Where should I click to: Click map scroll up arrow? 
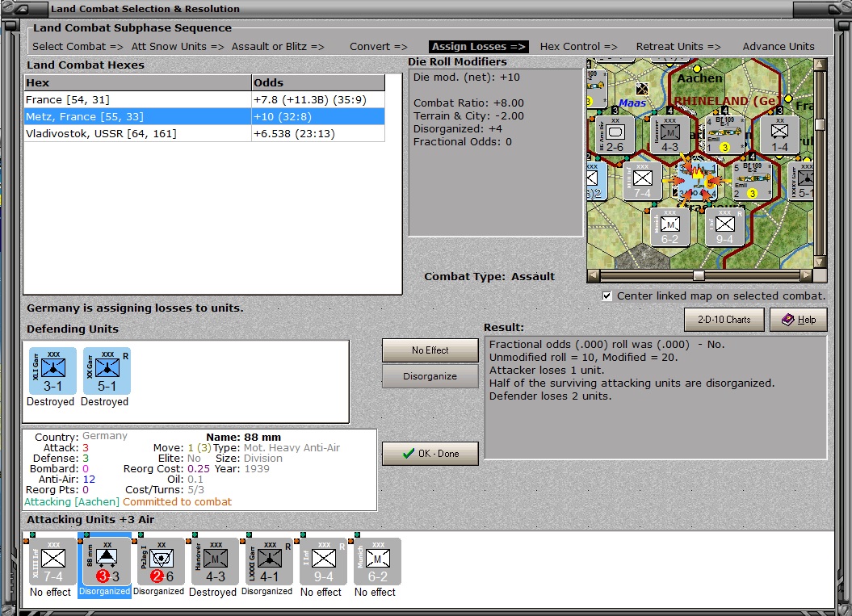pyautogui.click(x=820, y=65)
